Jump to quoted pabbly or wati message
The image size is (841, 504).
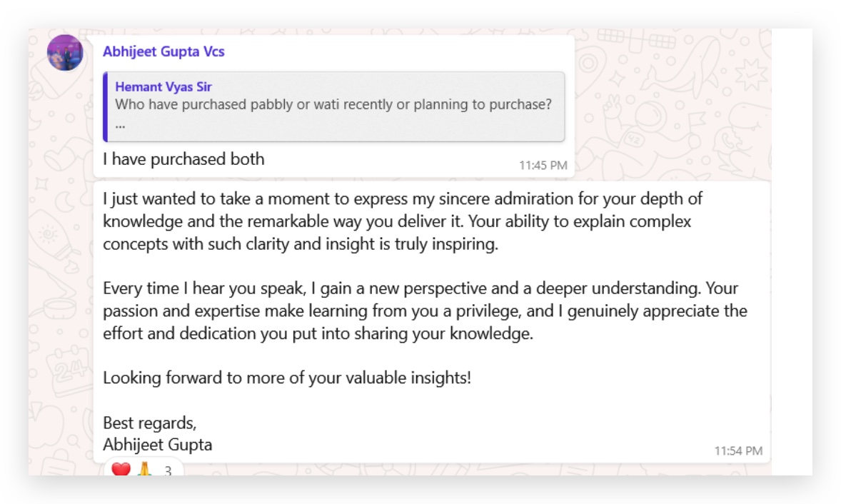(x=333, y=105)
